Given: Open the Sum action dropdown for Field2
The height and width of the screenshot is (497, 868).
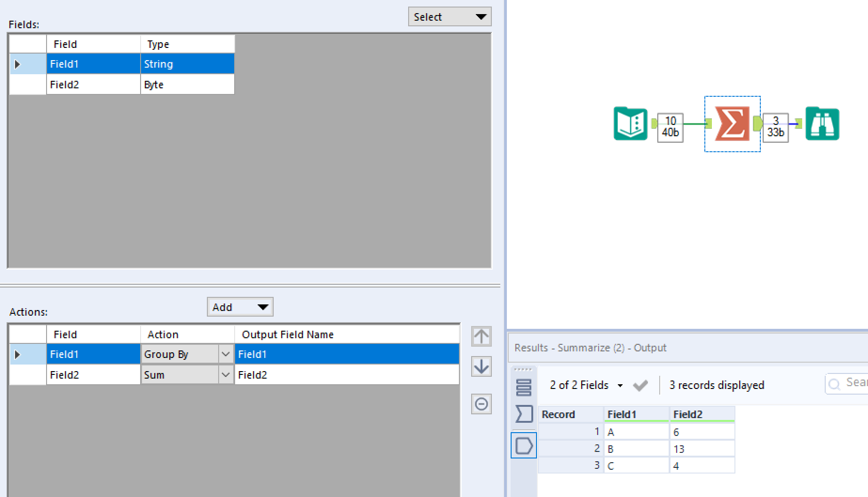Looking at the screenshot, I should click(x=226, y=374).
